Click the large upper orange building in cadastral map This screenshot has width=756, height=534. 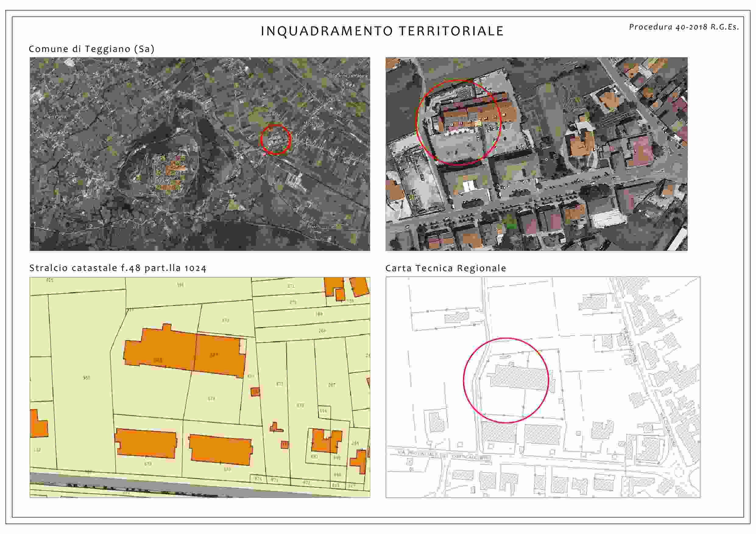184,352
